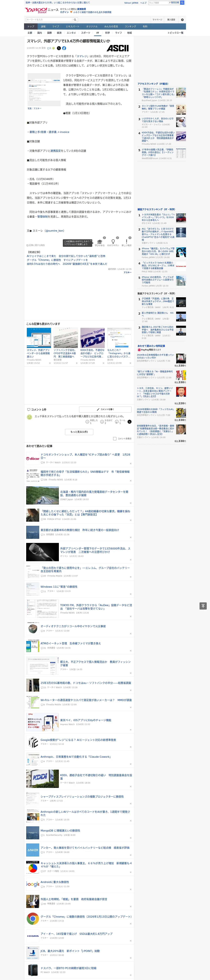Open 書類上手/見積・請求書.+invoice link
This screenshot has width=210, height=980.
click(x=49, y=132)
